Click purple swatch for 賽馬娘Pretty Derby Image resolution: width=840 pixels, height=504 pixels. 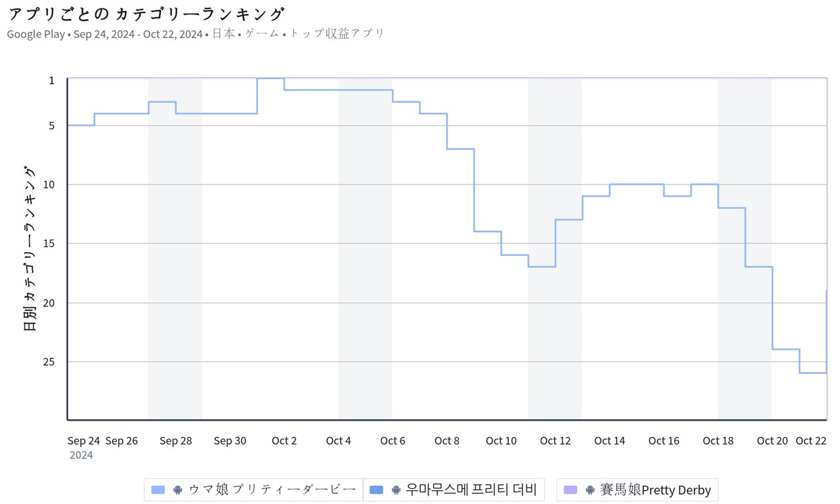point(571,490)
